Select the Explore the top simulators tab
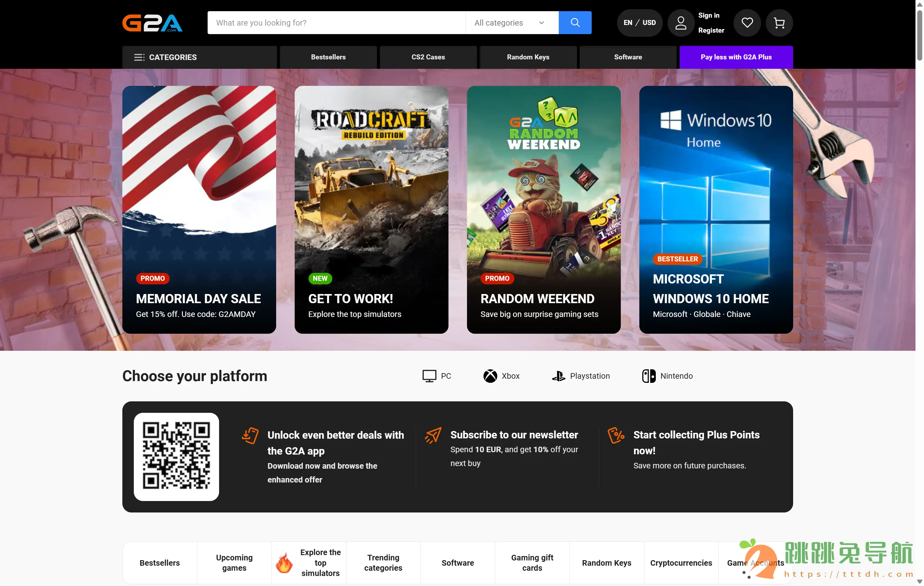This screenshot has height=586, width=924. pos(308,562)
